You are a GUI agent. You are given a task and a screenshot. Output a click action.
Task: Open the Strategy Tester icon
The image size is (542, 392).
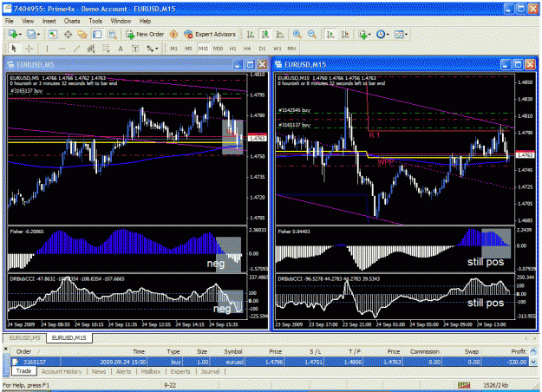(x=112, y=34)
